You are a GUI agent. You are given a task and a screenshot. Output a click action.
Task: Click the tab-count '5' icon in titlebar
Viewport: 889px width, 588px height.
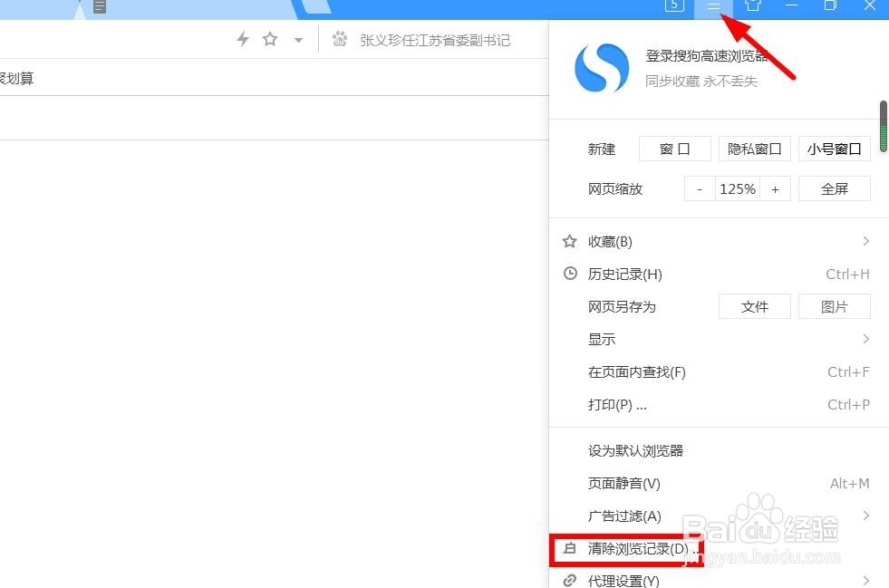[674, 5]
